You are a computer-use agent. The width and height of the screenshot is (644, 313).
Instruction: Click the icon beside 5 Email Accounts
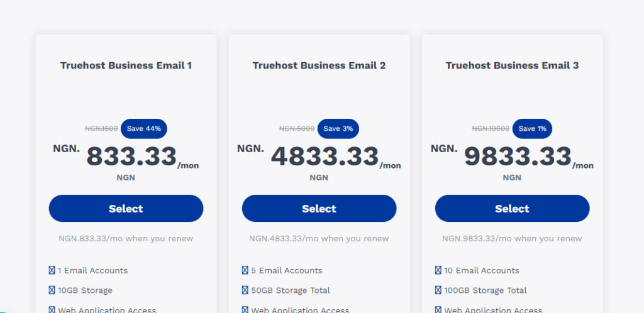[x=245, y=270]
